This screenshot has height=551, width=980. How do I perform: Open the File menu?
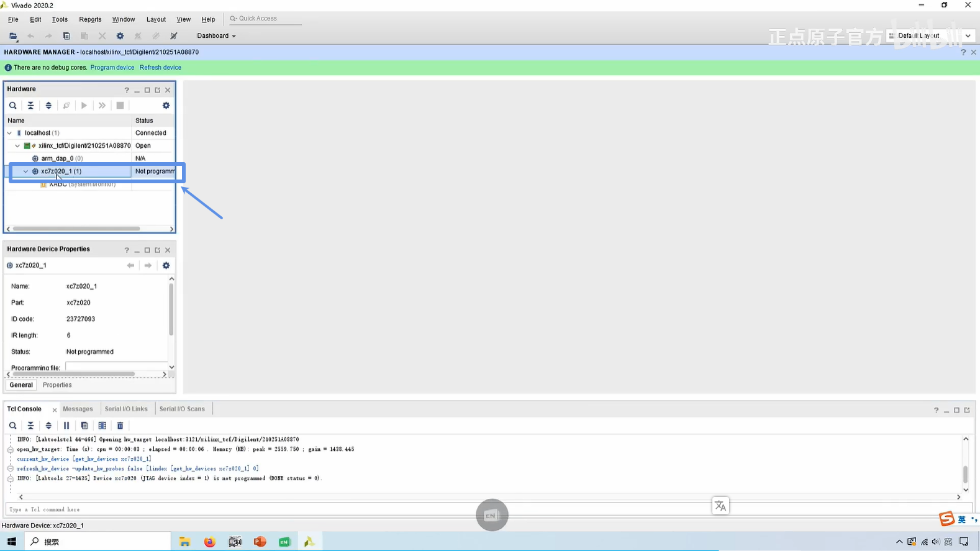point(13,19)
